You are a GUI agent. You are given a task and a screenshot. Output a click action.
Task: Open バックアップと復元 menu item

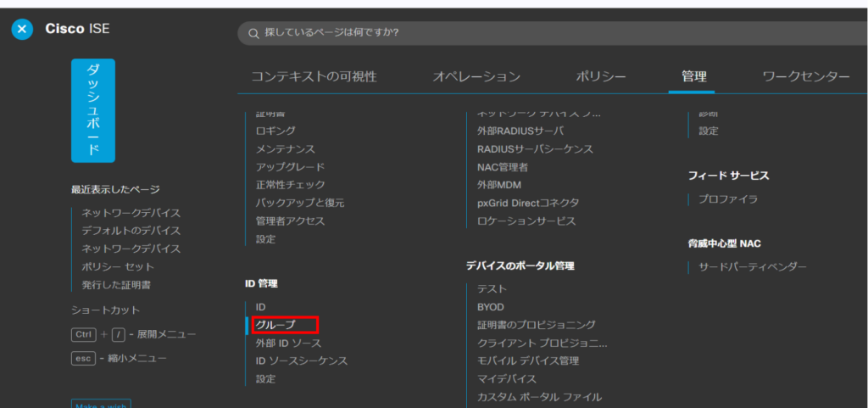[x=300, y=203]
